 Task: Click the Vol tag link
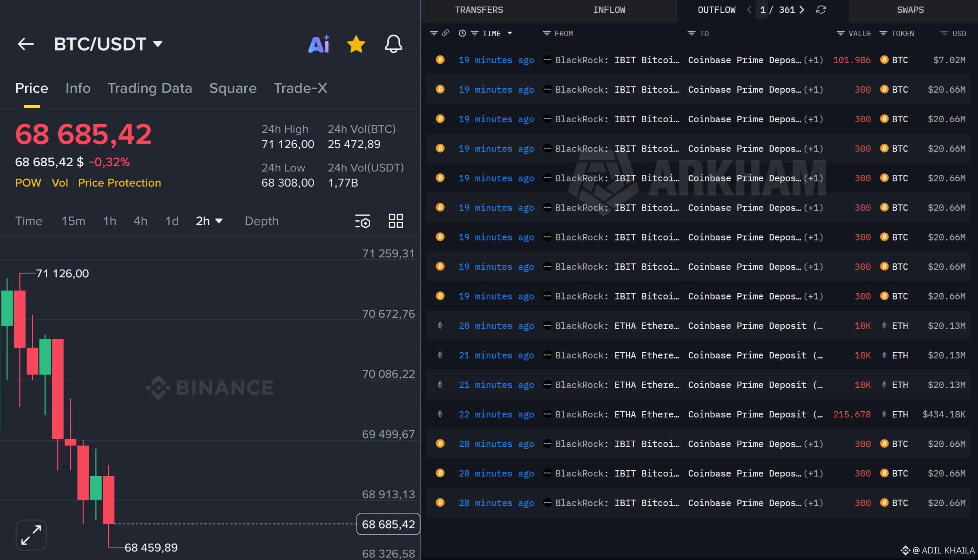(59, 183)
